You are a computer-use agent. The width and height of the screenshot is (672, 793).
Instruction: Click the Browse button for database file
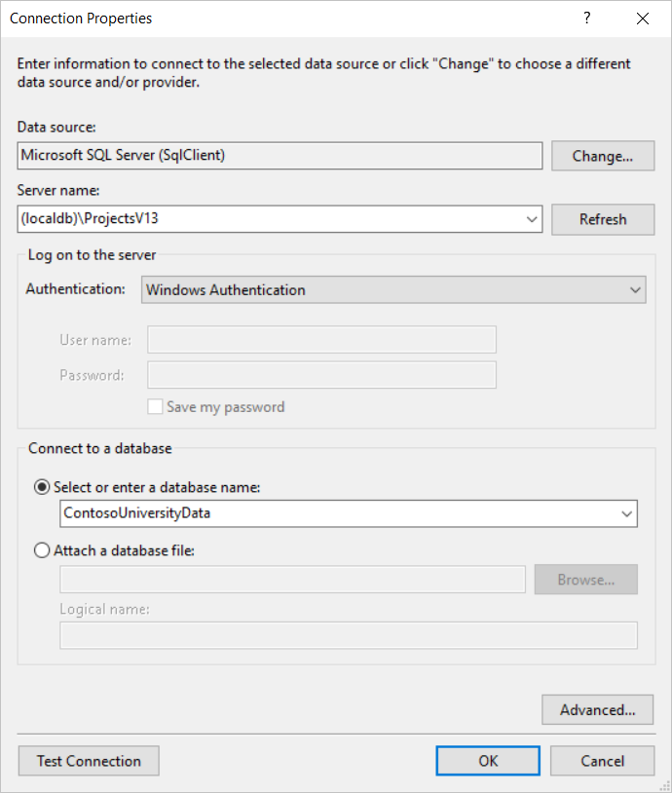coord(585,580)
